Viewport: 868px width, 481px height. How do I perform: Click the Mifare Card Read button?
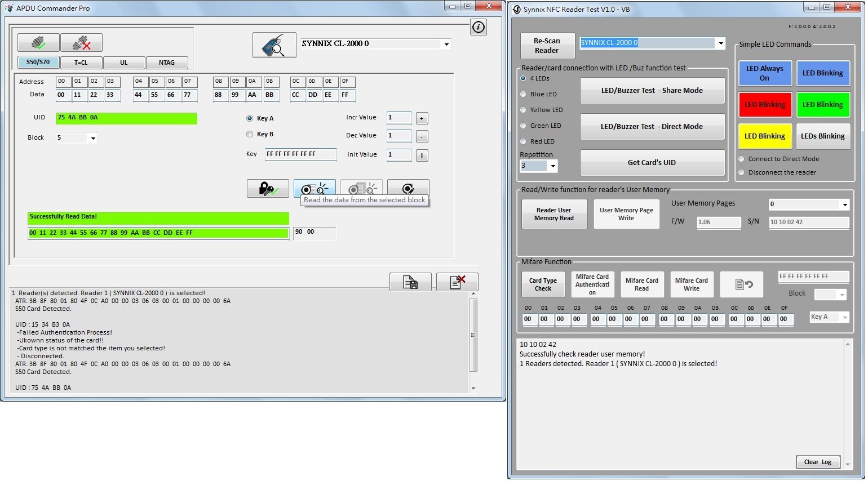642,284
